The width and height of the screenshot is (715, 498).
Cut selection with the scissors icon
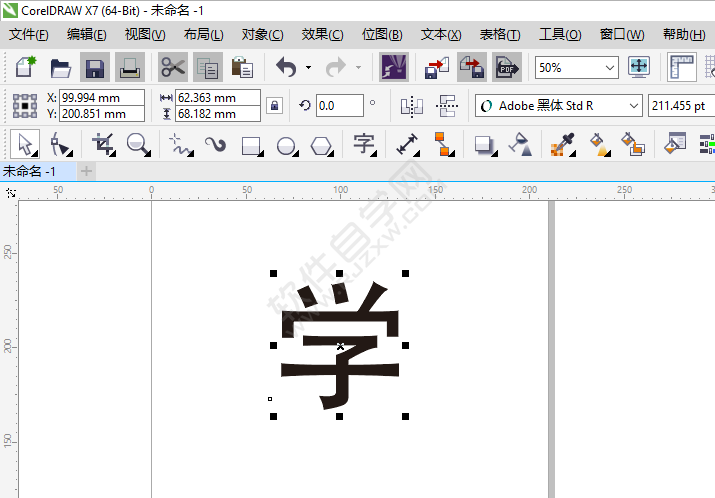(x=173, y=67)
